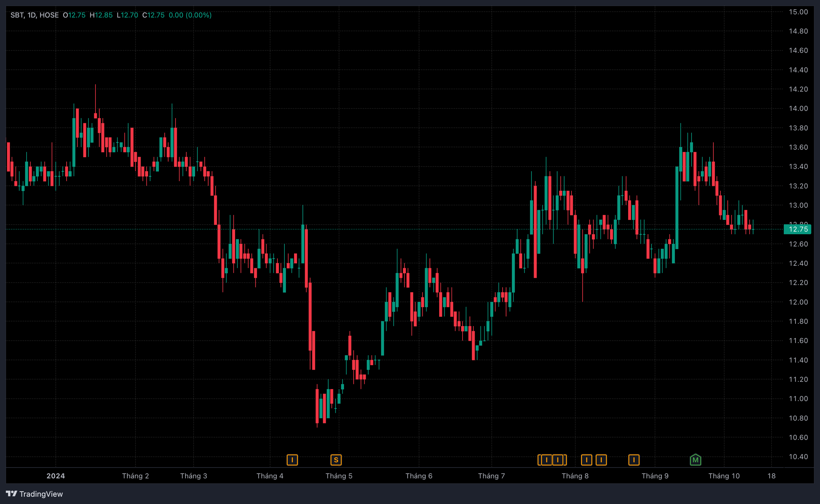Click the 14.60 price axis label

(x=798, y=51)
